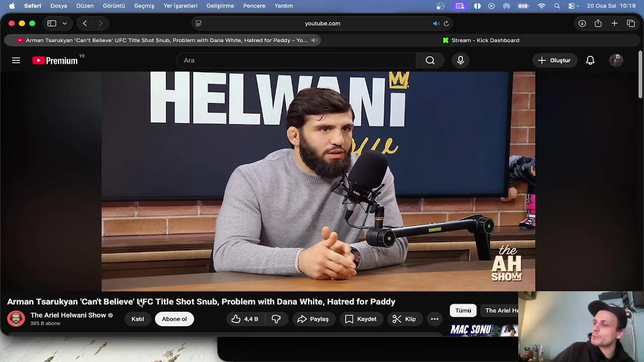
Task: Reload the youtube.com page
Action: (x=446, y=23)
